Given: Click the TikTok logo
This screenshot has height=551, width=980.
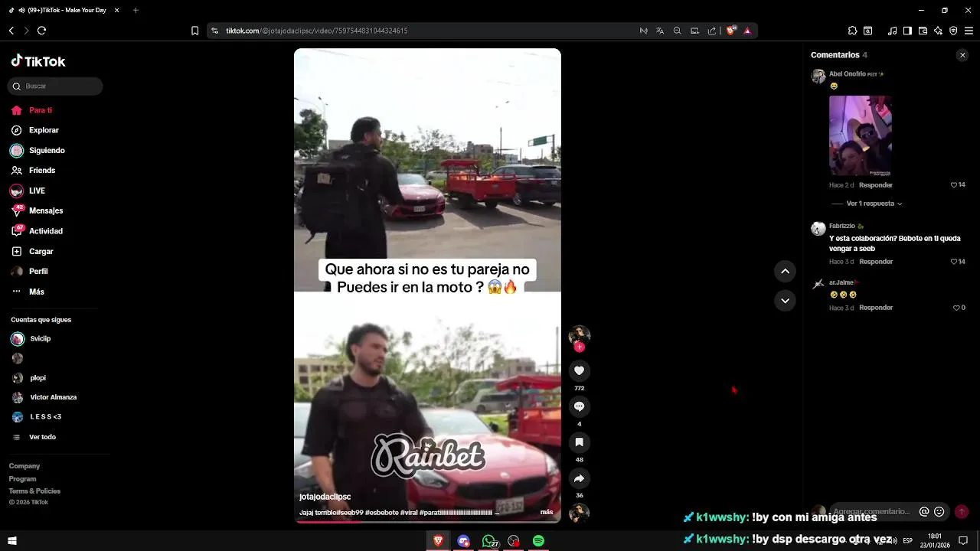Looking at the screenshot, I should click(38, 61).
